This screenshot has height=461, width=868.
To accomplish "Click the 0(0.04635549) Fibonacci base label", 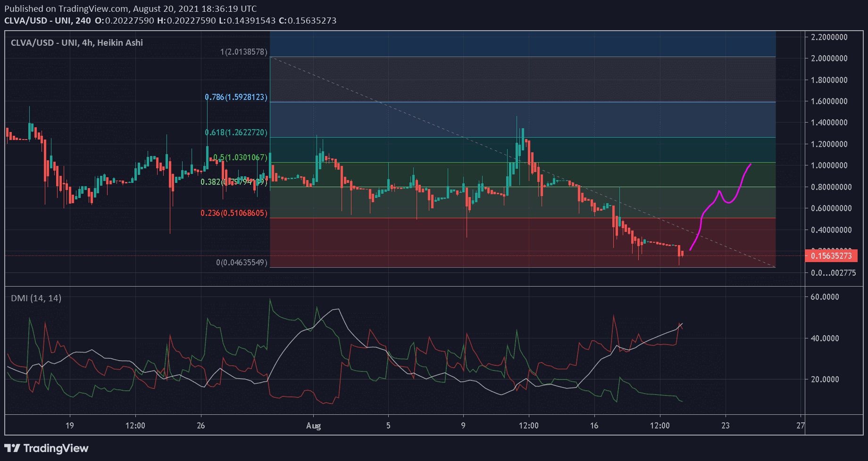I will 242,263.
